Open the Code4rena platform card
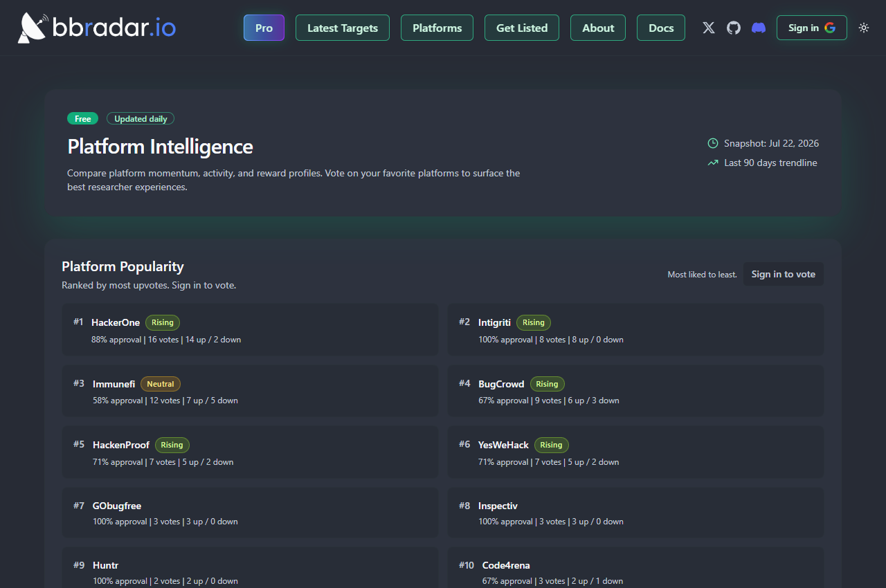This screenshot has width=886, height=588. click(635, 568)
